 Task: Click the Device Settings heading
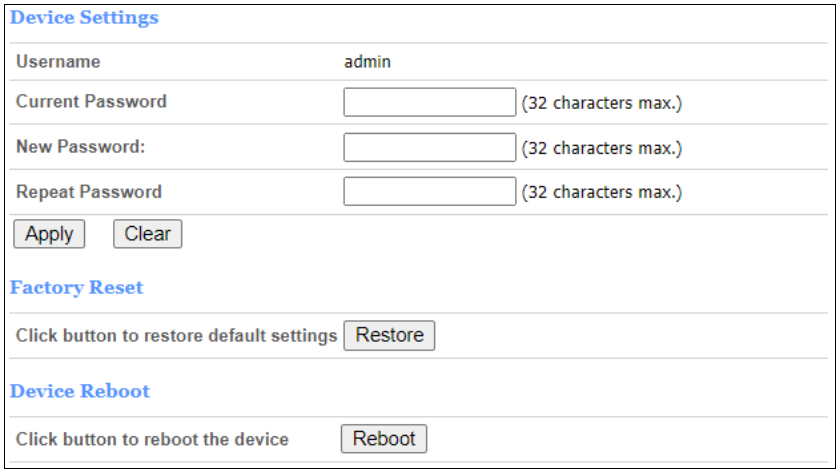(84, 18)
